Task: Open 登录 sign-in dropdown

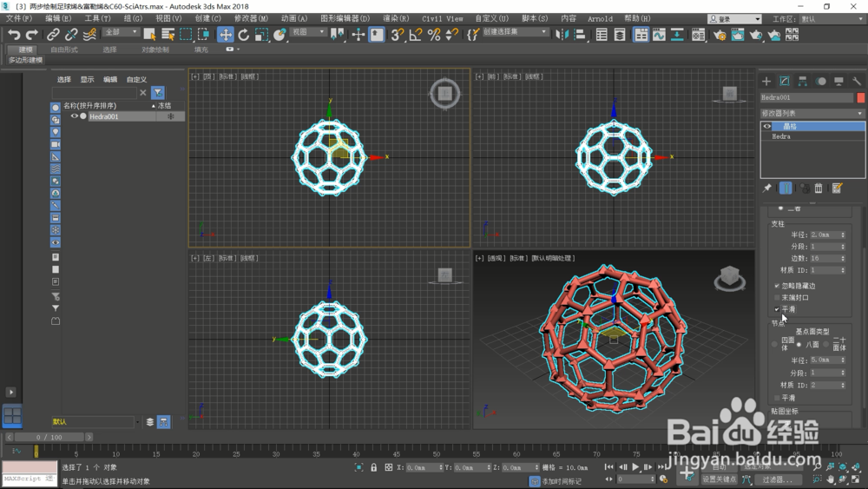Action: 735,19
